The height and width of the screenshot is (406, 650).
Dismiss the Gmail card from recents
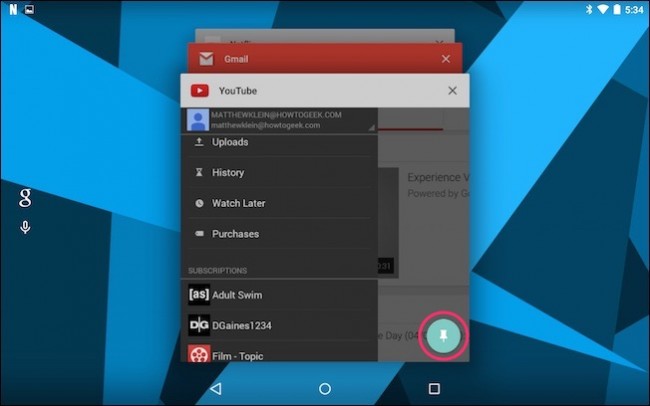446,59
